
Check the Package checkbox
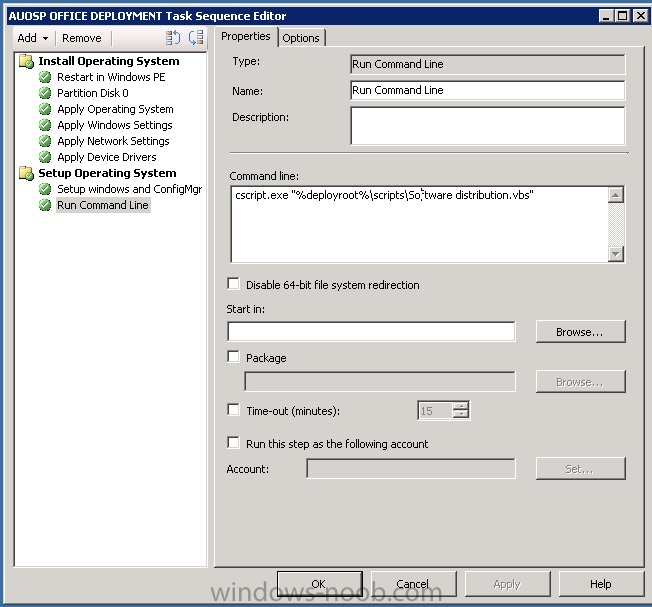click(234, 357)
